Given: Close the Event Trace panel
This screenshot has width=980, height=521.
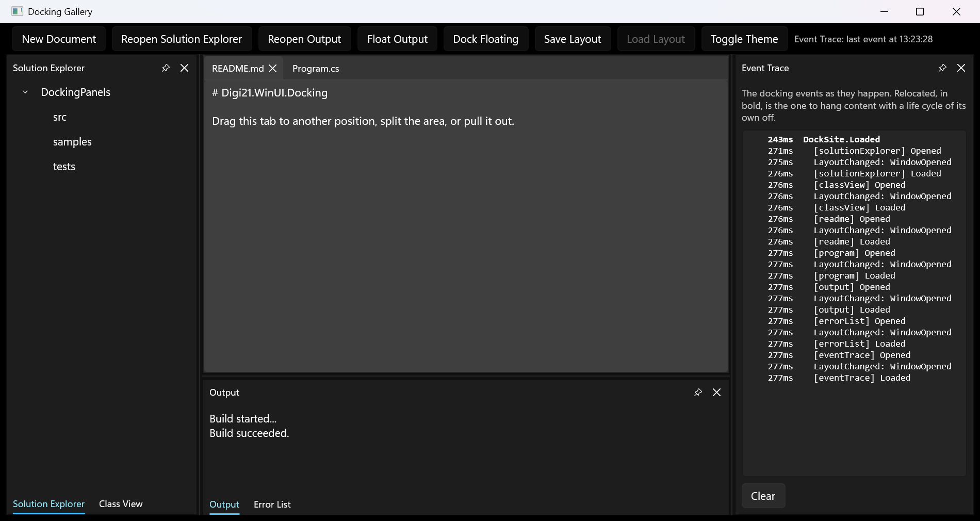Looking at the screenshot, I should [961, 68].
